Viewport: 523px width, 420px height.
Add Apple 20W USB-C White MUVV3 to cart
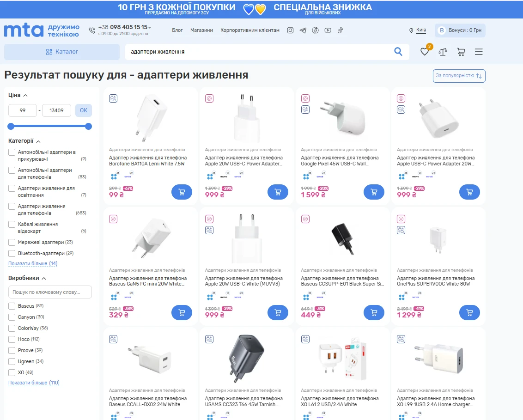pyautogui.click(x=278, y=313)
